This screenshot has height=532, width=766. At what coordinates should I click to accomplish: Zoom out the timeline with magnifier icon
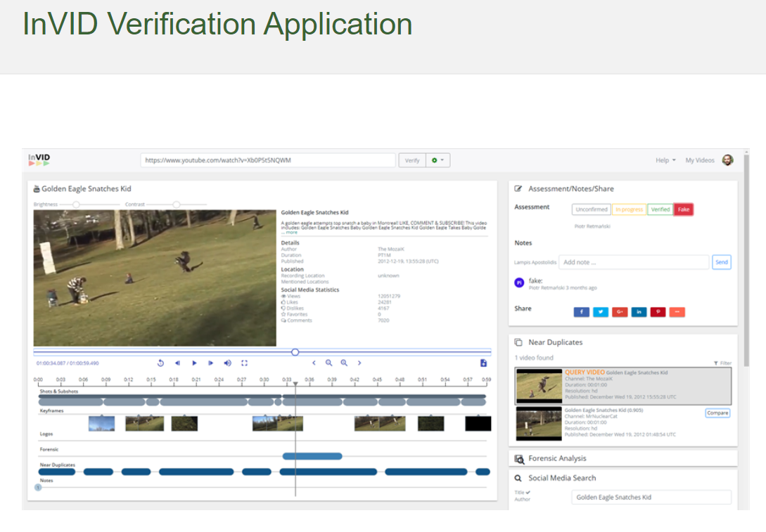[x=328, y=363]
